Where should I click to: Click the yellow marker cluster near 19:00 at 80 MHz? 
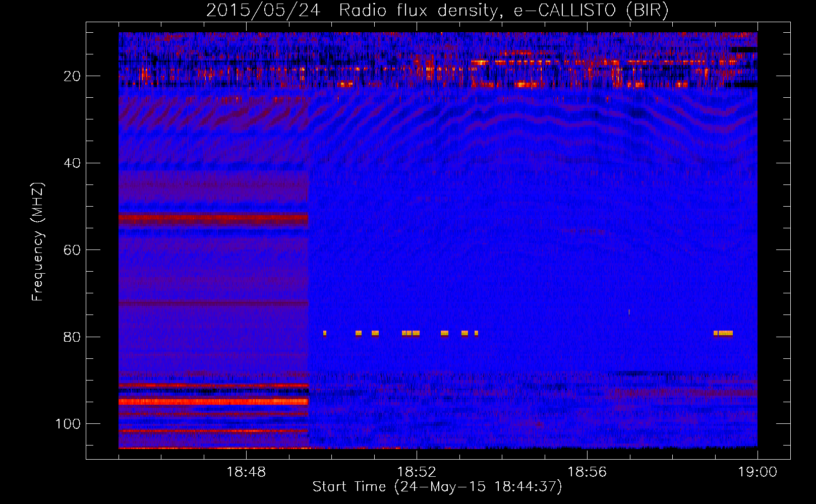click(723, 333)
